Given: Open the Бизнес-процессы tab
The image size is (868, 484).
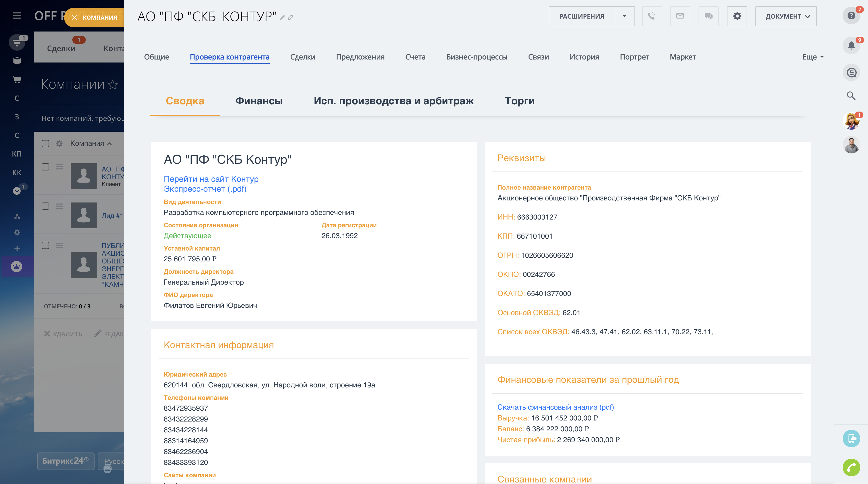Looking at the screenshot, I should point(477,57).
